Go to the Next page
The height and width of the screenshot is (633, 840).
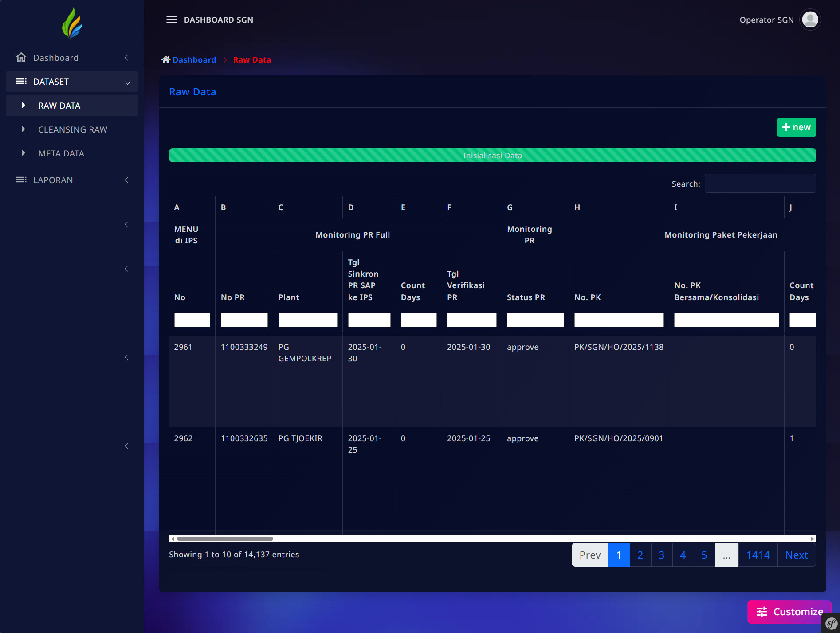(x=797, y=555)
